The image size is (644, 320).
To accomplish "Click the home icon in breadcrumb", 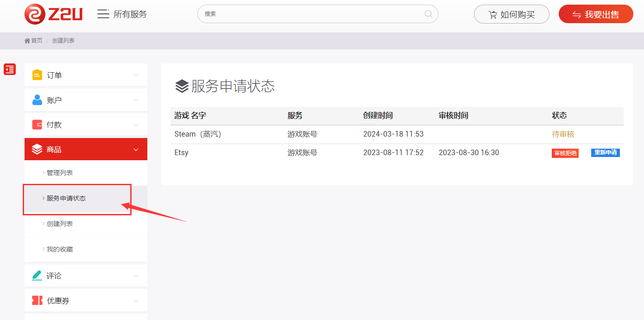I will tap(27, 41).
